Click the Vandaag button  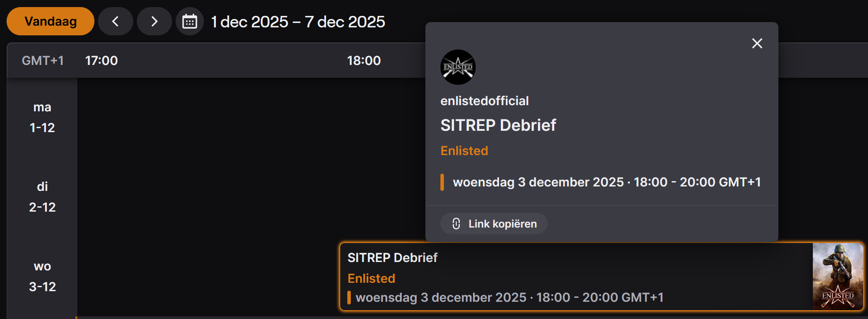[50, 21]
